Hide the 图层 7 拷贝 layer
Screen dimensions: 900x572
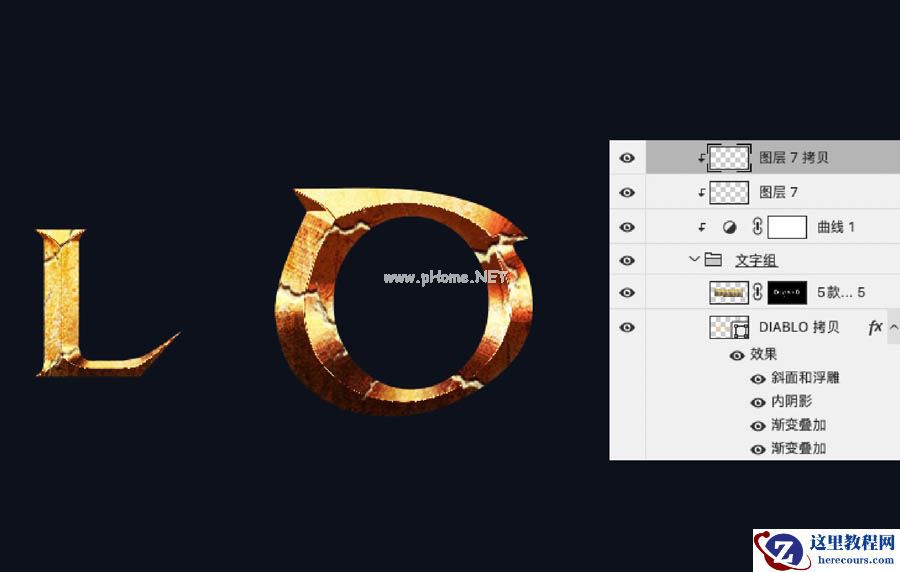(x=627, y=157)
